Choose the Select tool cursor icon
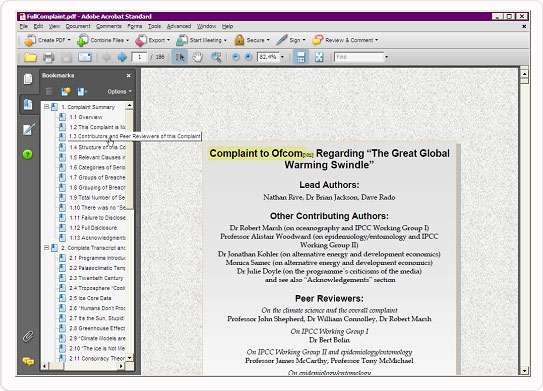This screenshot has height=391, width=543. [180, 57]
